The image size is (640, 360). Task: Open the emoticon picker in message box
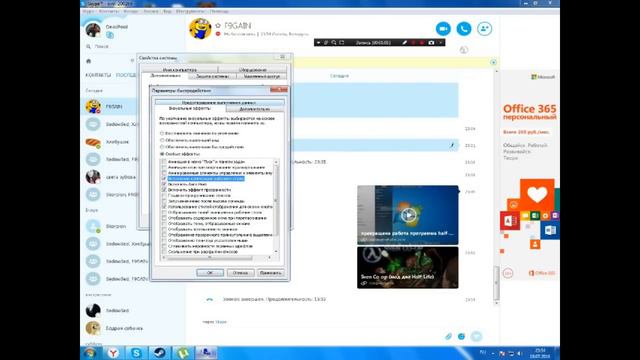tap(461, 336)
